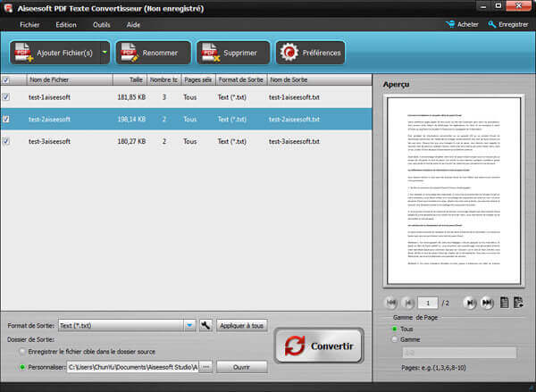Click the Appliquer à tous button
536x392 pixels.
coord(242,325)
